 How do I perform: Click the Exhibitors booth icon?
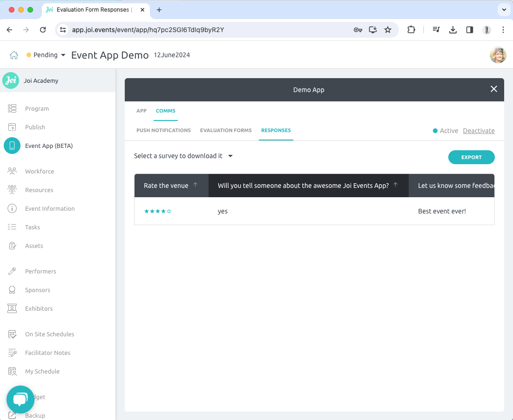point(12,308)
